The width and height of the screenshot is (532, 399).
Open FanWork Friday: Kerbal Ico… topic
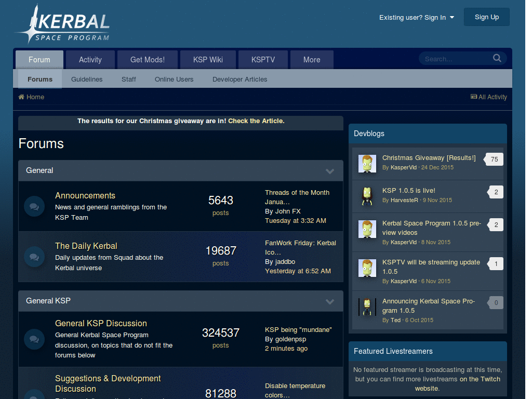click(x=300, y=247)
